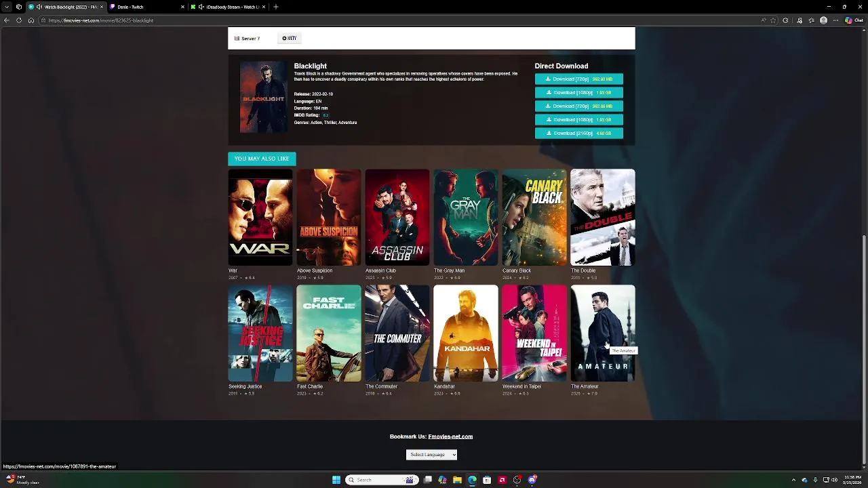
Task: Add page to favorites with star icon
Action: coord(773,20)
